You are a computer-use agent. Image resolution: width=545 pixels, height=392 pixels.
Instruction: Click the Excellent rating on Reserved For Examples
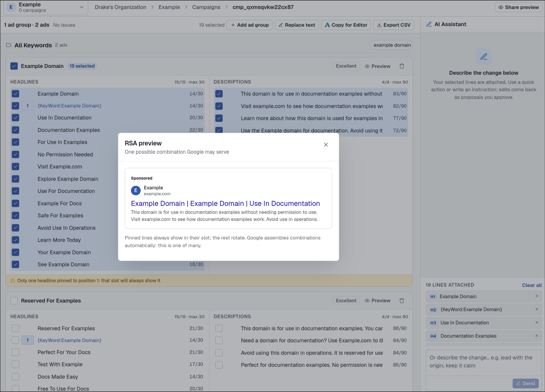tap(346, 301)
